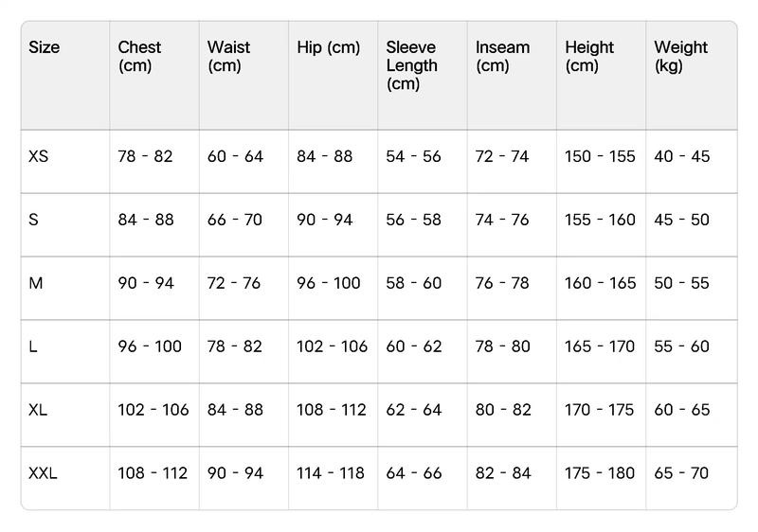Click inseam cell 80 - 82

click(x=503, y=410)
